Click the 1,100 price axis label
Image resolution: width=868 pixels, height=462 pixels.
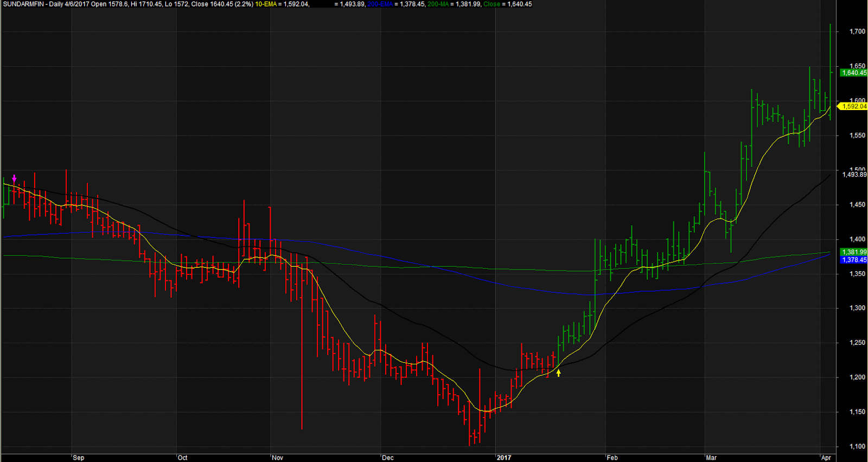(x=857, y=446)
